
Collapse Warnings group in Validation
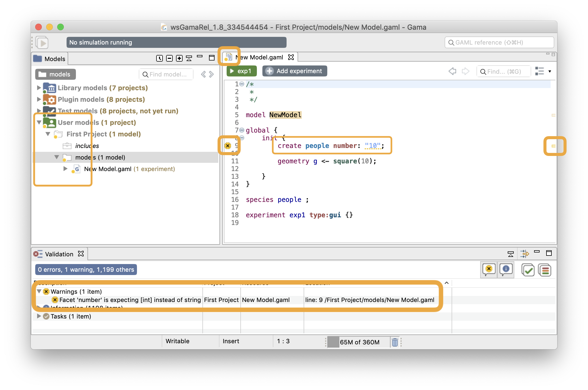coord(39,291)
